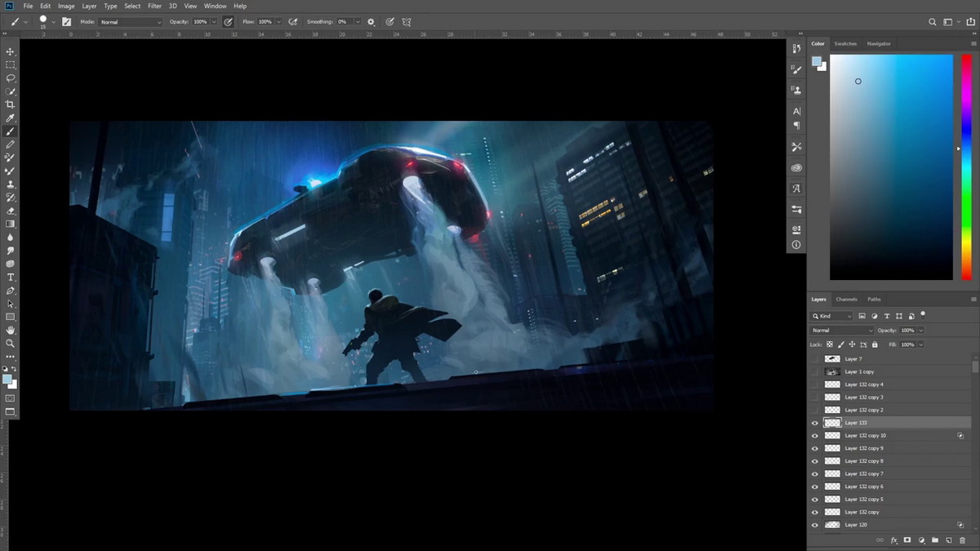Viewport: 980px width, 551px height.
Task: Add layer style fx icon
Action: [893, 540]
